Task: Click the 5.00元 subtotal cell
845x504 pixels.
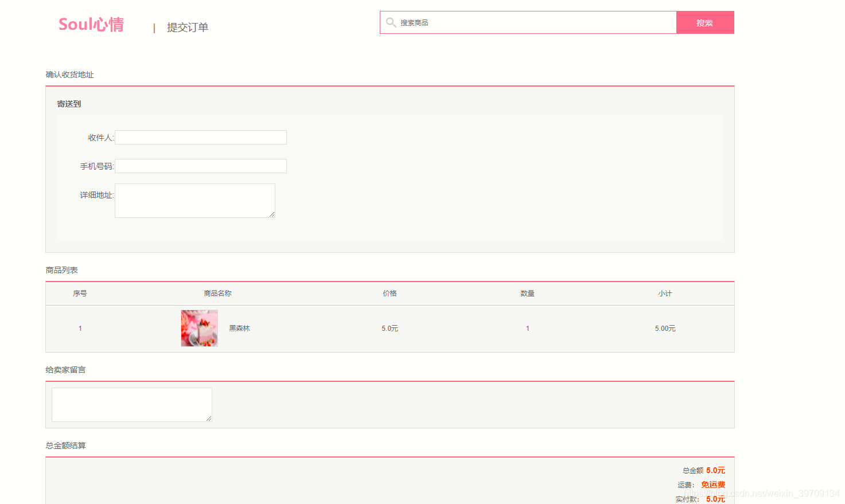Action: coord(665,329)
